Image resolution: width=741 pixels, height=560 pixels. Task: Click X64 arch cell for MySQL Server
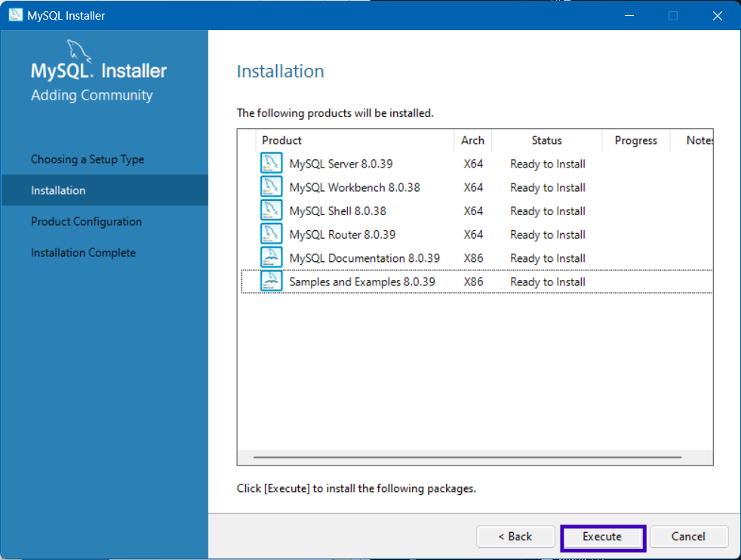tap(473, 164)
